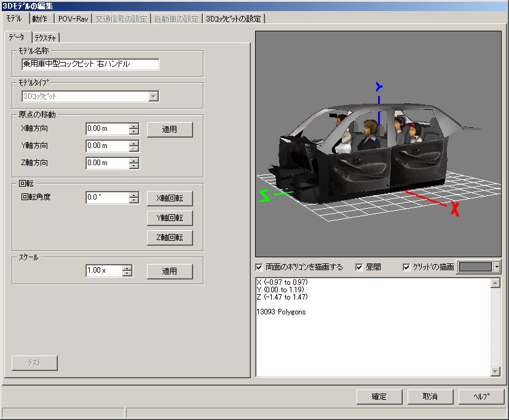Click the gray background color swatch
Image resolution: width=509 pixels, height=420 pixels.
[x=475, y=267]
